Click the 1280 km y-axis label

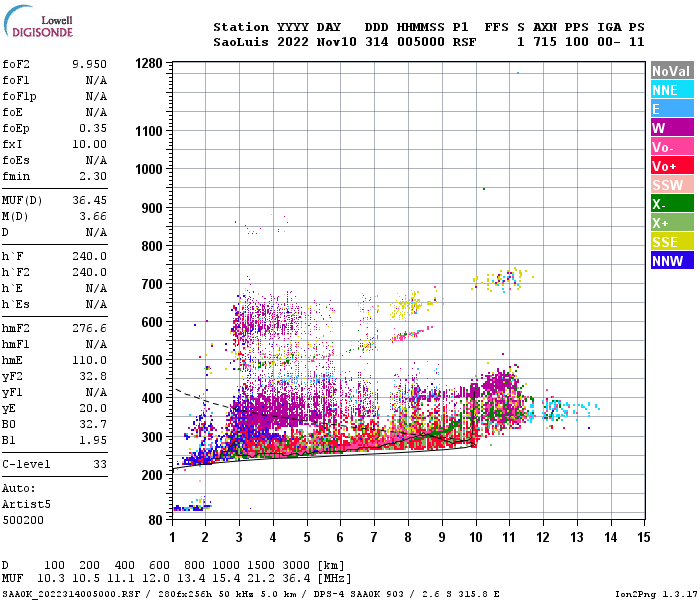pos(149,63)
